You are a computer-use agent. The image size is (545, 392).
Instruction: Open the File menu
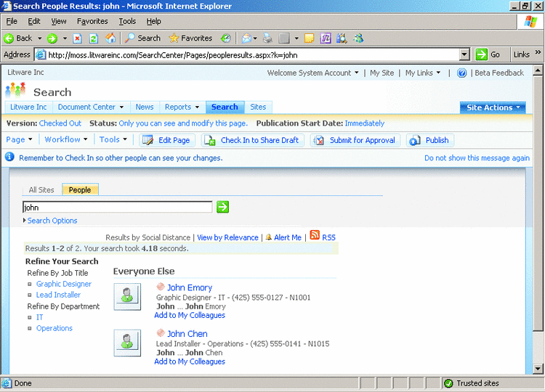click(12, 21)
